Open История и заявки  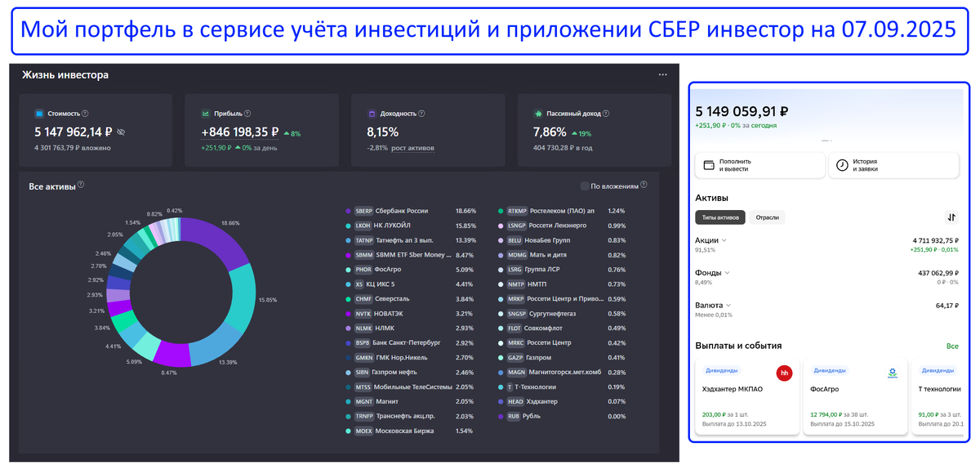(x=894, y=165)
